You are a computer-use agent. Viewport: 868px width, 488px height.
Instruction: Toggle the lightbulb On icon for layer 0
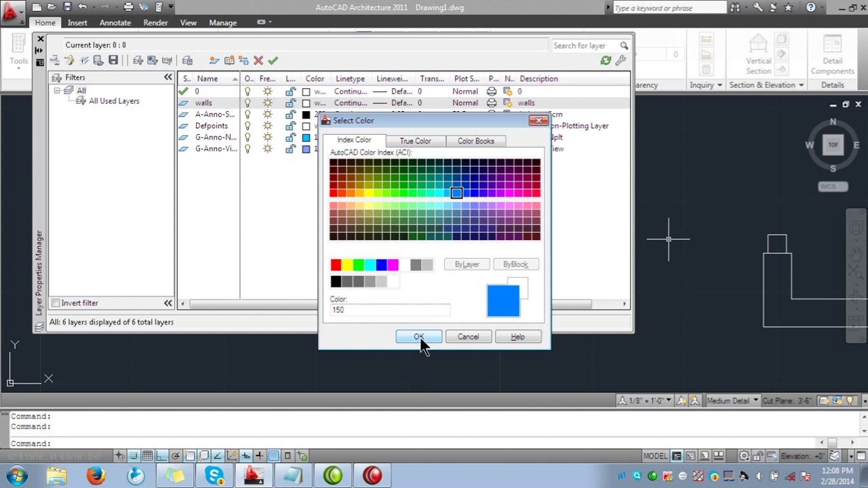click(248, 91)
